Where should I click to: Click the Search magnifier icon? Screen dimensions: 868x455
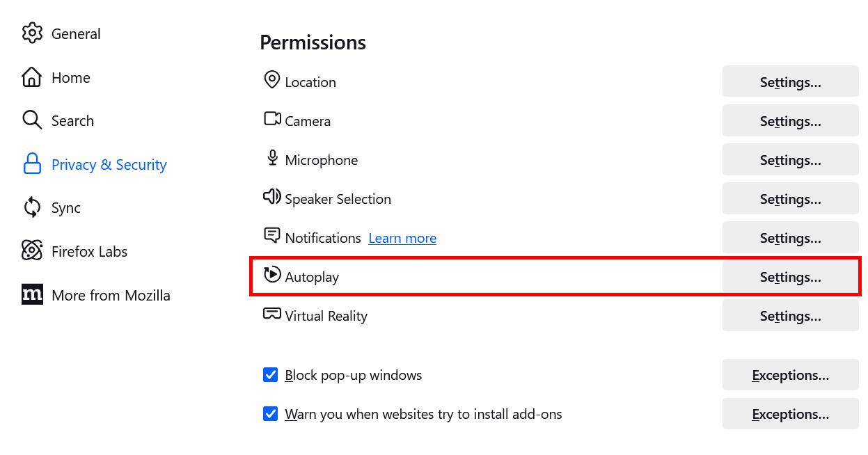pos(32,120)
